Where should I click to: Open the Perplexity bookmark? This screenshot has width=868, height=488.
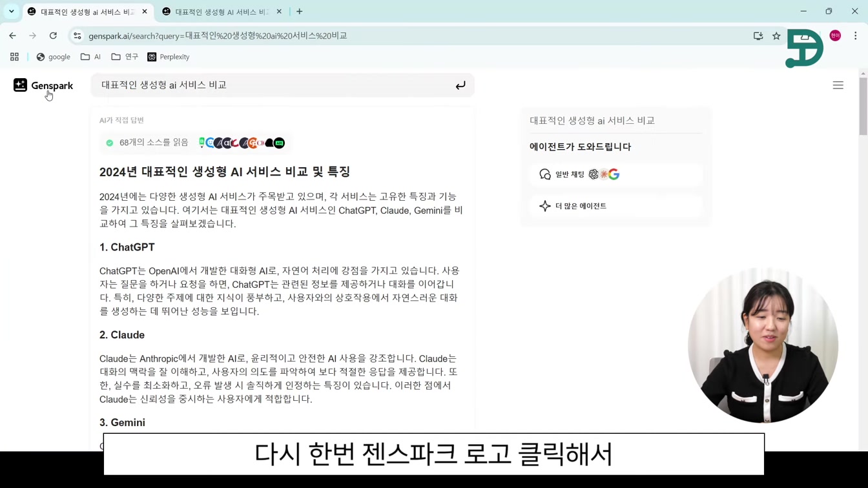[169, 57]
